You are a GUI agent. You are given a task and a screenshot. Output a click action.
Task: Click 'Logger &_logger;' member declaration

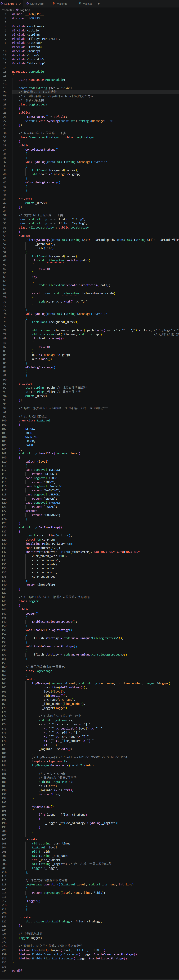click(45, 868)
